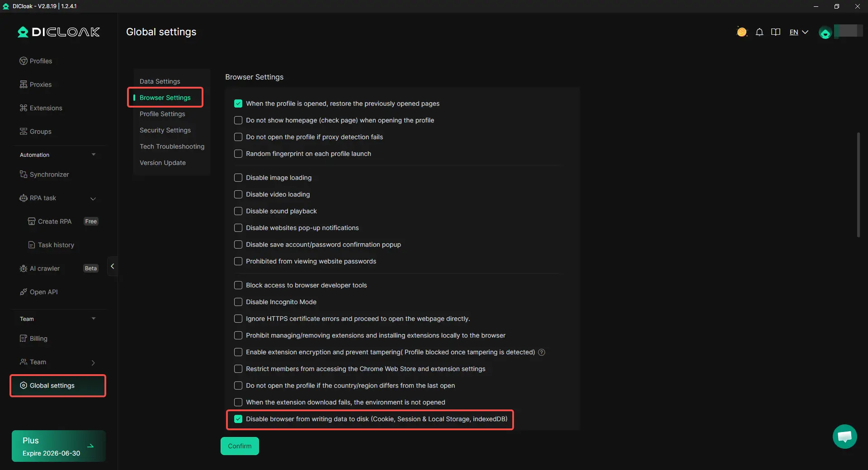
Task: Click the user avatar icon
Action: [825, 33]
